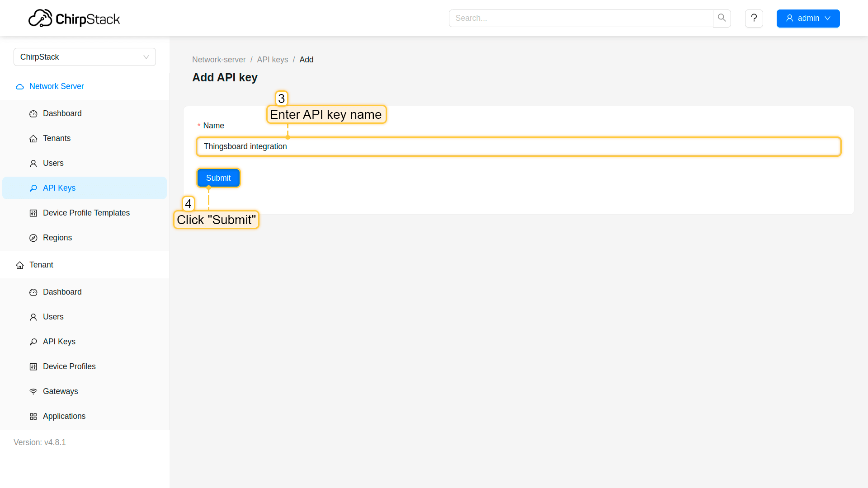
Task: Open the admin user dropdown menu
Action: [x=808, y=19]
